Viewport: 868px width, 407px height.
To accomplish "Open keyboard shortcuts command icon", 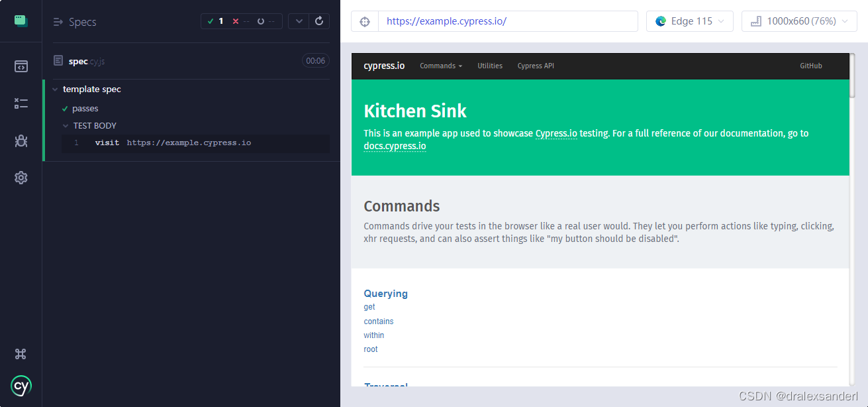I will coord(21,354).
